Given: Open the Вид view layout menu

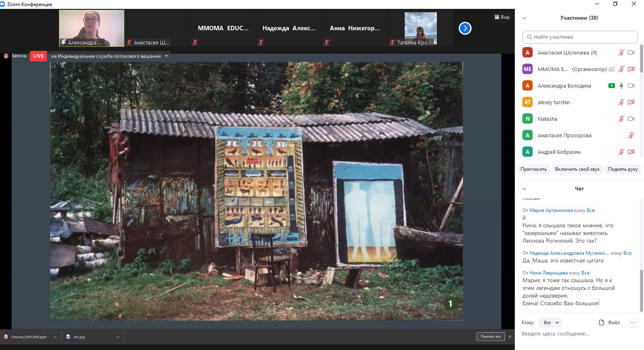Looking at the screenshot, I should point(502,17).
